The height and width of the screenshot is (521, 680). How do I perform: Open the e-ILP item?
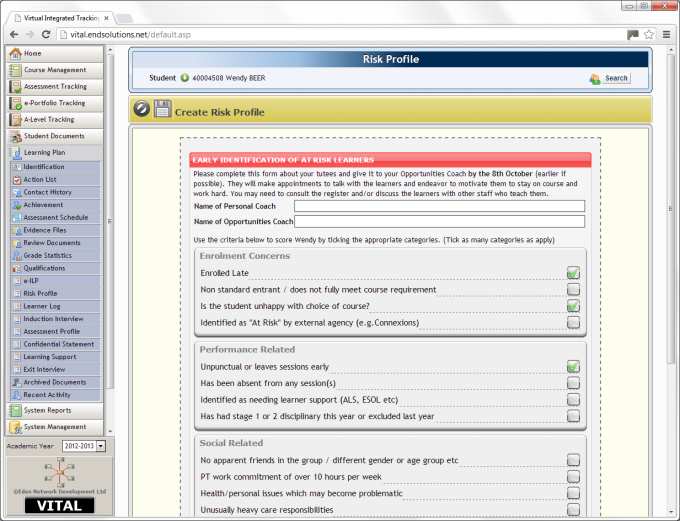(x=56, y=281)
